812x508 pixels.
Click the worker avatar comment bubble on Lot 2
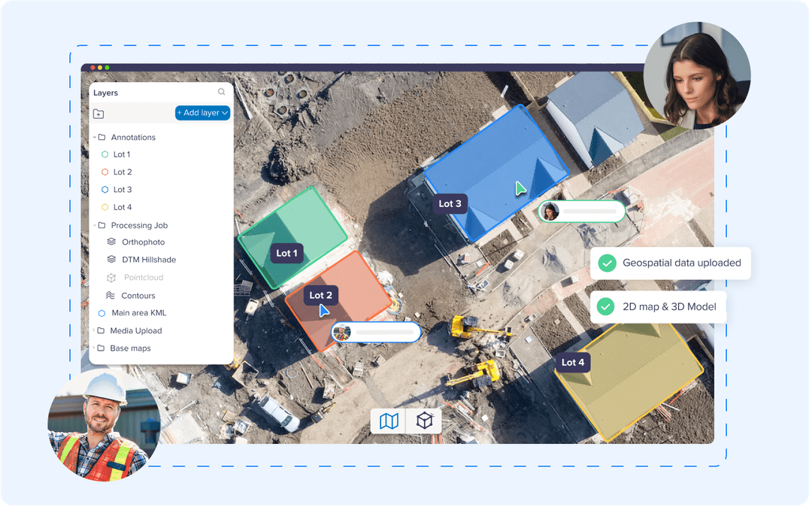pos(376,333)
